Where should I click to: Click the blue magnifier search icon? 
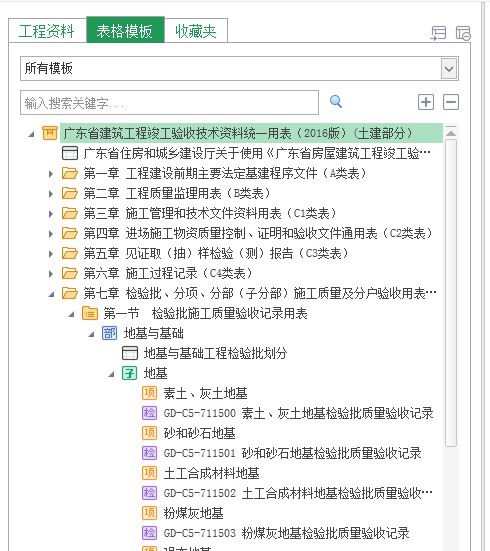click(336, 102)
